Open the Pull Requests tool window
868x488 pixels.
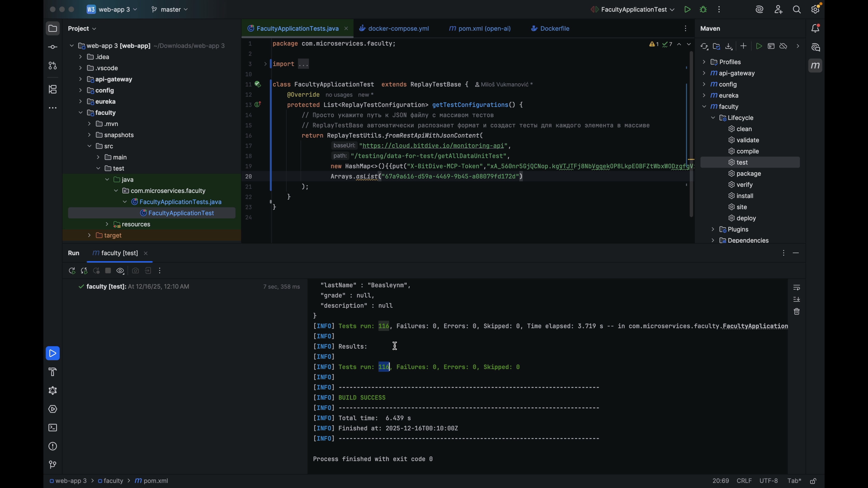pyautogui.click(x=53, y=66)
